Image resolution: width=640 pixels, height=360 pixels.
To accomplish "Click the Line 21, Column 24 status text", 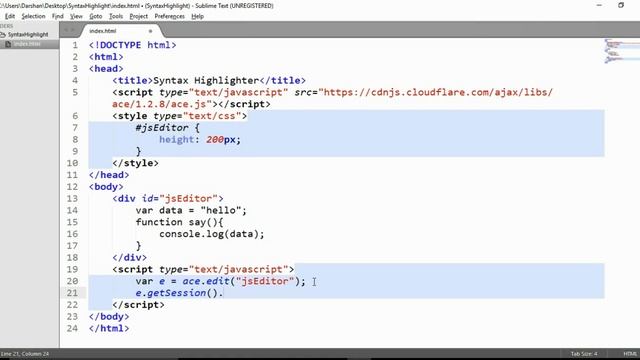I will pos(24,354).
